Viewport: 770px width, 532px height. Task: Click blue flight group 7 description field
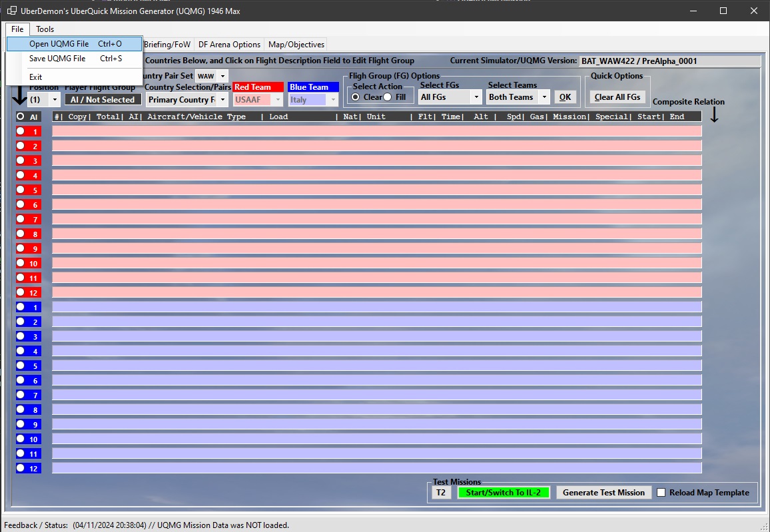pos(377,395)
